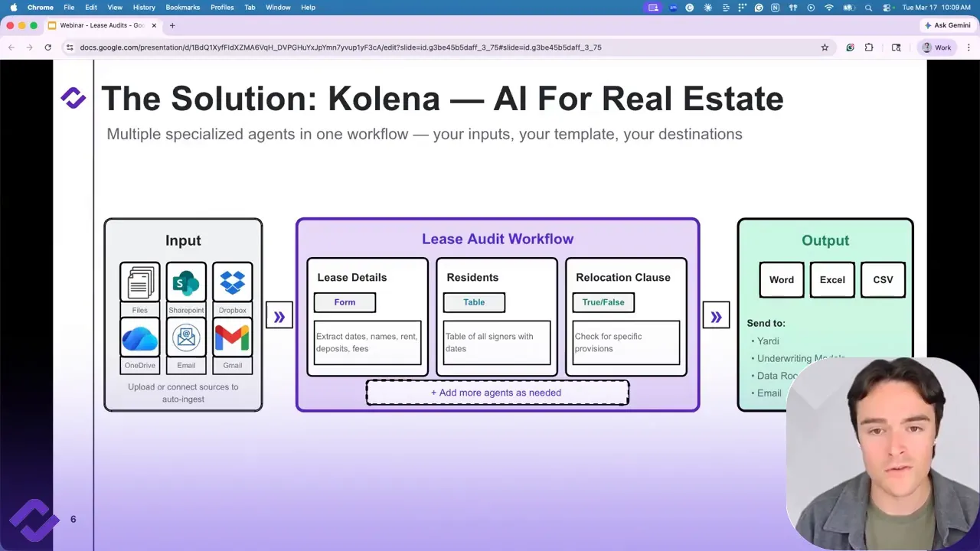The image size is (980, 551).
Task: Open the Bookmarks menu in menu bar
Action: click(x=182, y=8)
